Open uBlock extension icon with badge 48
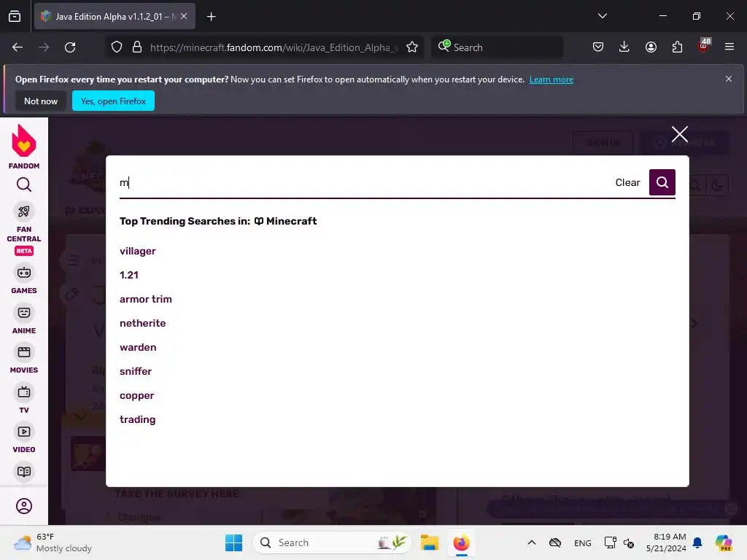The width and height of the screenshot is (747, 560). 704,46
